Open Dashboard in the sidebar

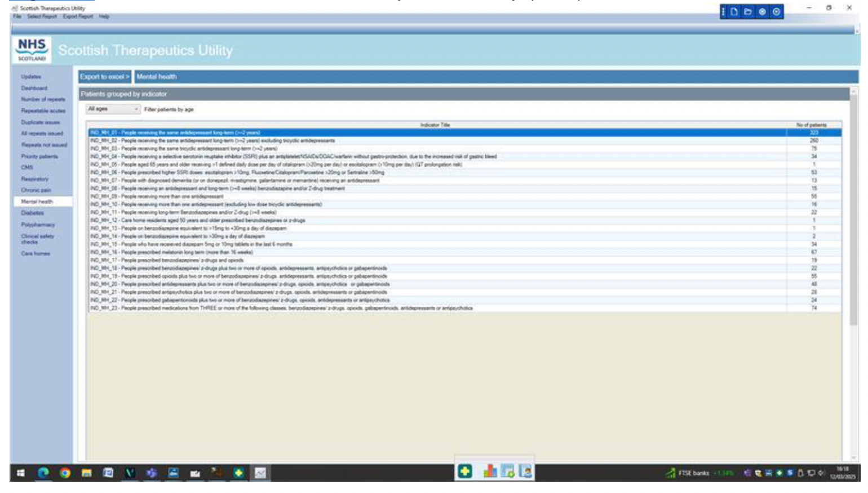[x=34, y=88]
